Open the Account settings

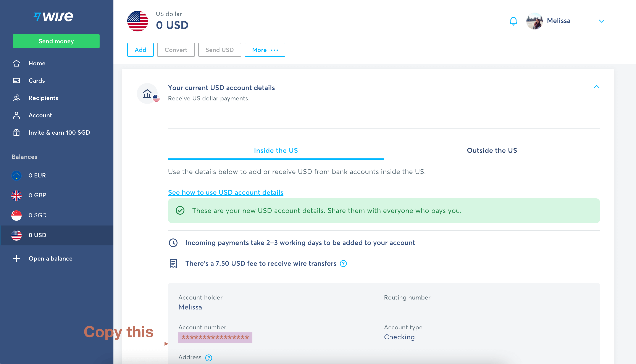click(40, 115)
